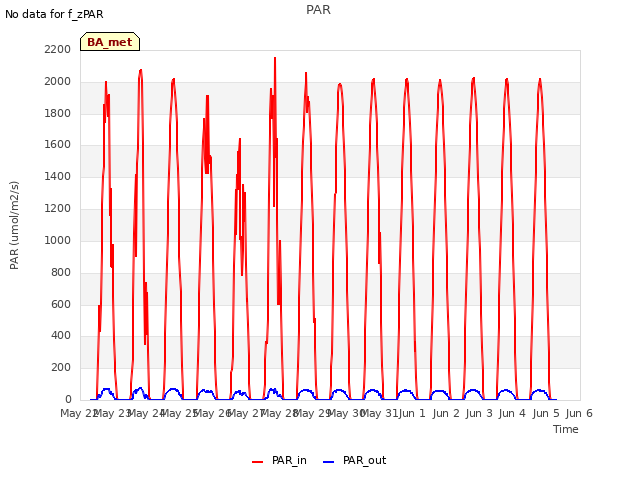Click the 600 y-axis tick label
Screen dimensions: 640x480
coord(61,304)
